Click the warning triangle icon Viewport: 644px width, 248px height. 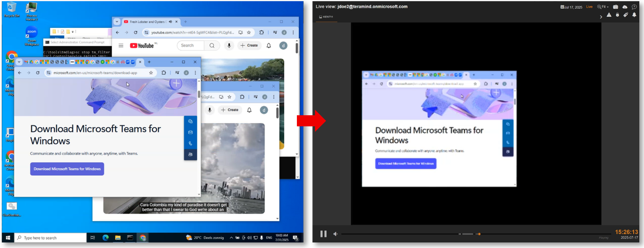pos(609,15)
